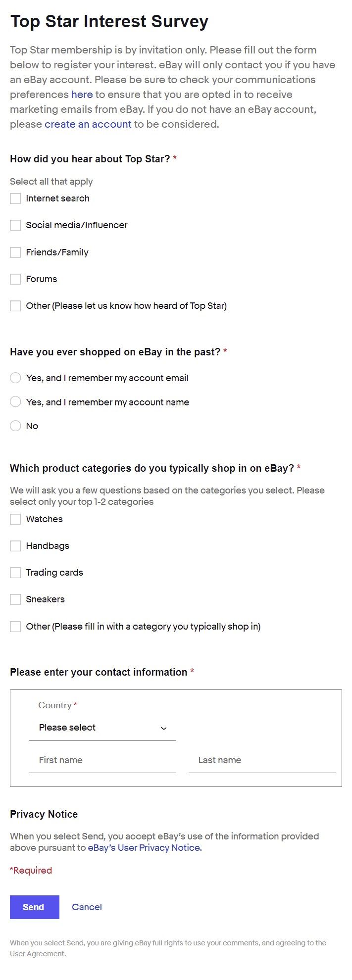352x980 pixels.
Task: Tick the Handbags category checkbox
Action: 15,546
